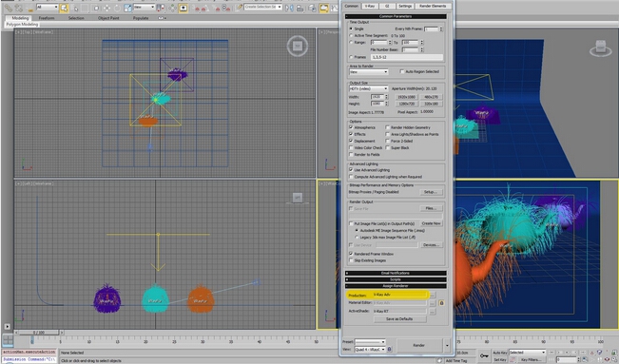Select the Active Time Segment radio button

351,35
